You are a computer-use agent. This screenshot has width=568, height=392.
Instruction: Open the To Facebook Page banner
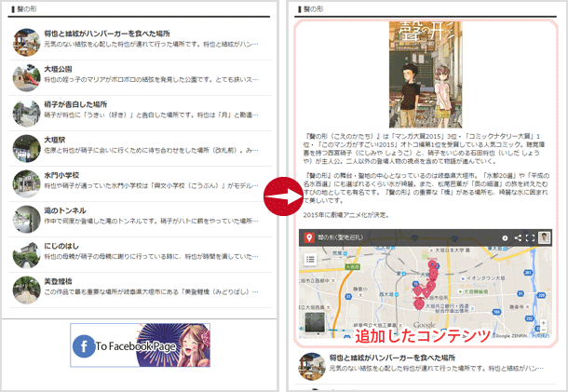click(x=141, y=345)
